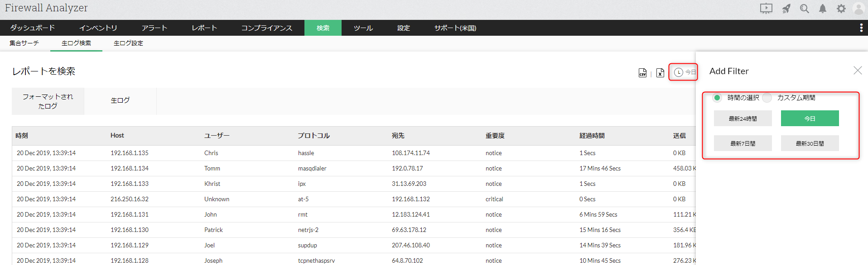Screen dimensions: 868x265
Task: Click protocol masqdialer cell
Action: point(312,169)
